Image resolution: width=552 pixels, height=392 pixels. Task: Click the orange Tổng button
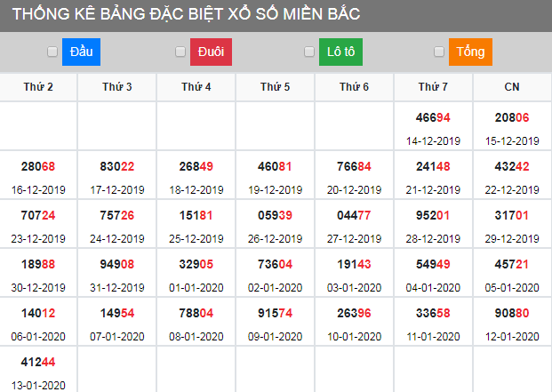click(x=470, y=52)
